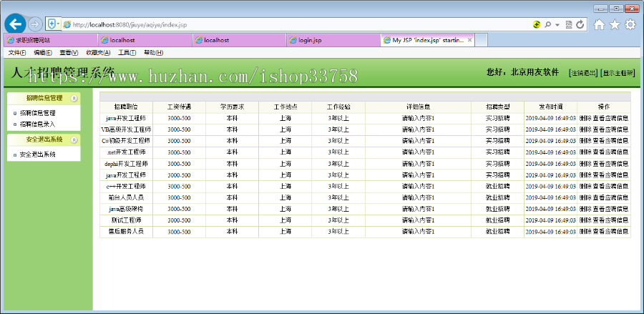Collapse the 安全退出系统 sidebar panel chevron
Viewport: 644px width, 314px height.
[x=74, y=139]
